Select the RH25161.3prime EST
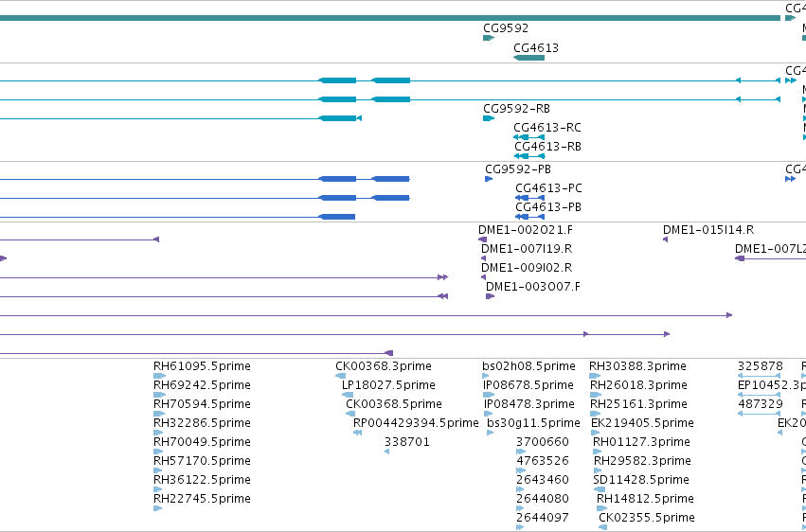Viewport: 806px width, 532px height. 595,414
